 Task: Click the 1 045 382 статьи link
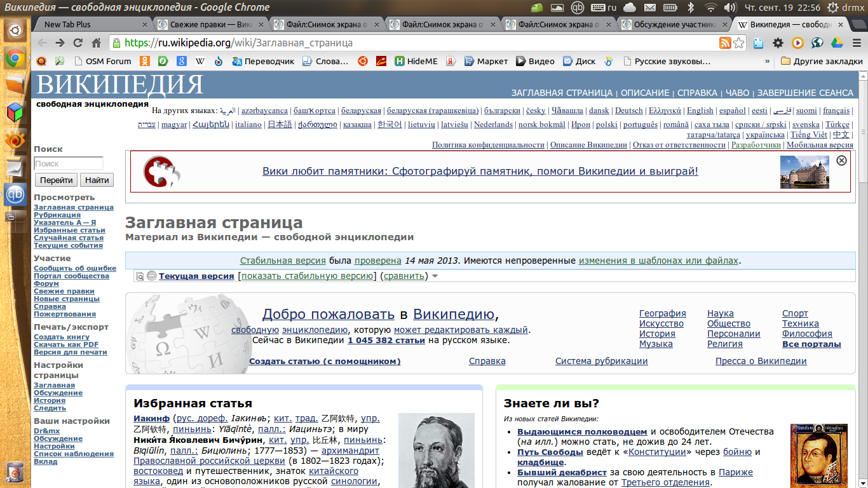coord(386,340)
